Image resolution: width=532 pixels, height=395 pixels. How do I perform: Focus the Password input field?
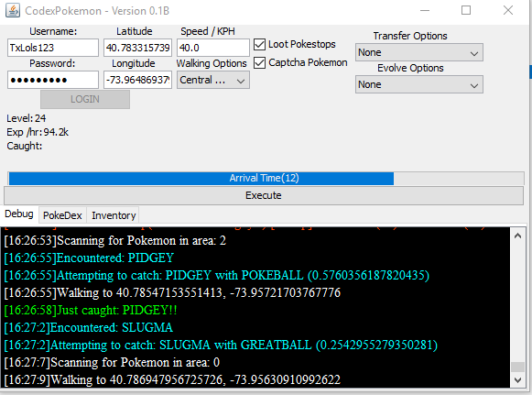(53, 80)
